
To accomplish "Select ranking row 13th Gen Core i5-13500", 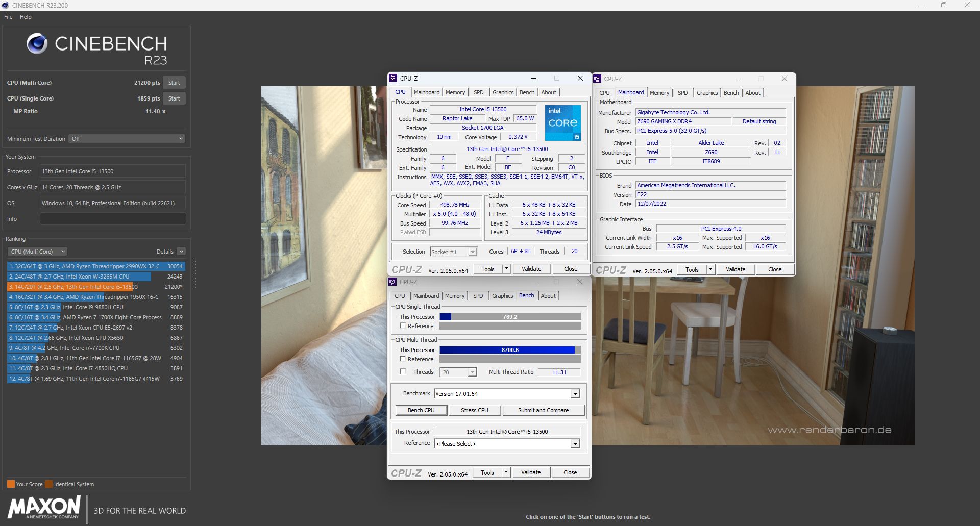I will pyautogui.click(x=95, y=287).
